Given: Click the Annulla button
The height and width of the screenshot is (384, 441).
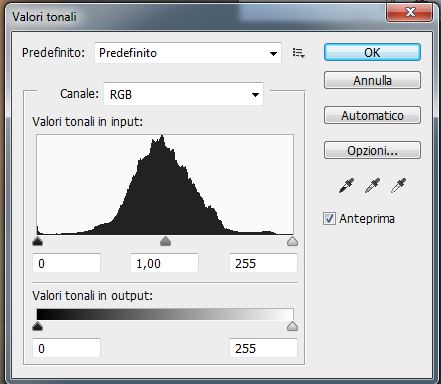Looking at the screenshot, I should (372, 80).
